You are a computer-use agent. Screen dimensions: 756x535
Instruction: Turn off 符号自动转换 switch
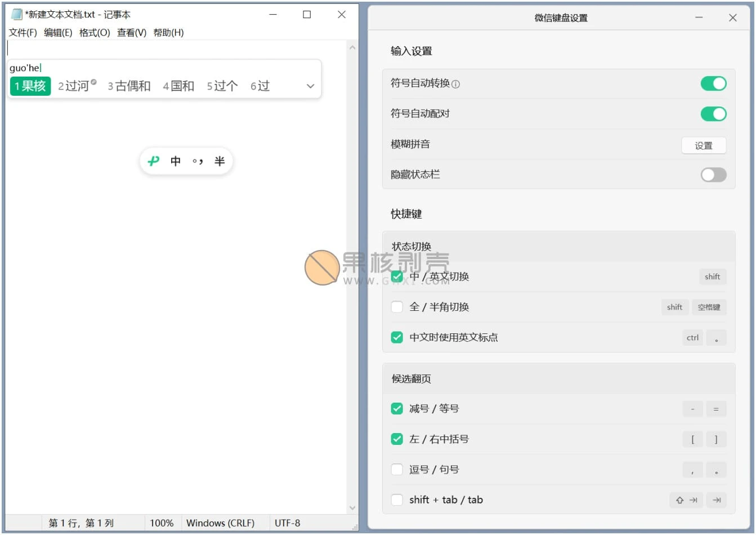tap(713, 83)
